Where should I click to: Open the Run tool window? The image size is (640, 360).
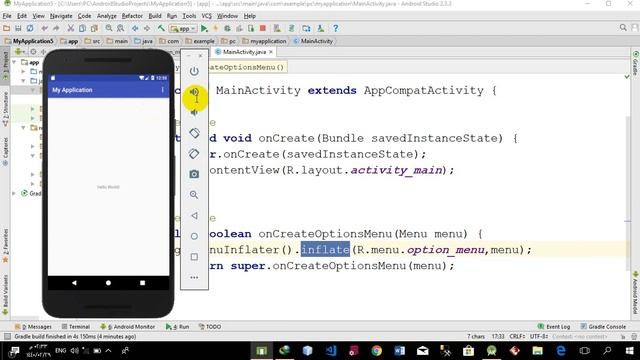click(x=178, y=327)
